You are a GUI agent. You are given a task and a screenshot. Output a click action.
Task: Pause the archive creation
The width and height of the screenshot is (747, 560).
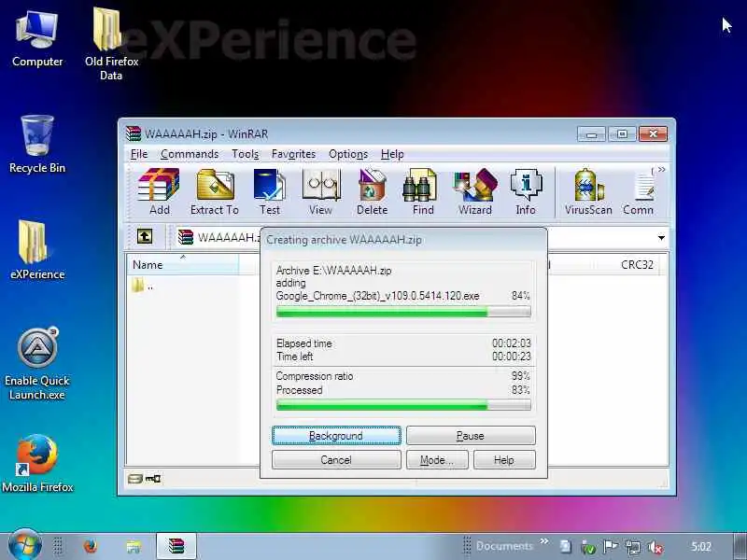[x=471, y=436]
